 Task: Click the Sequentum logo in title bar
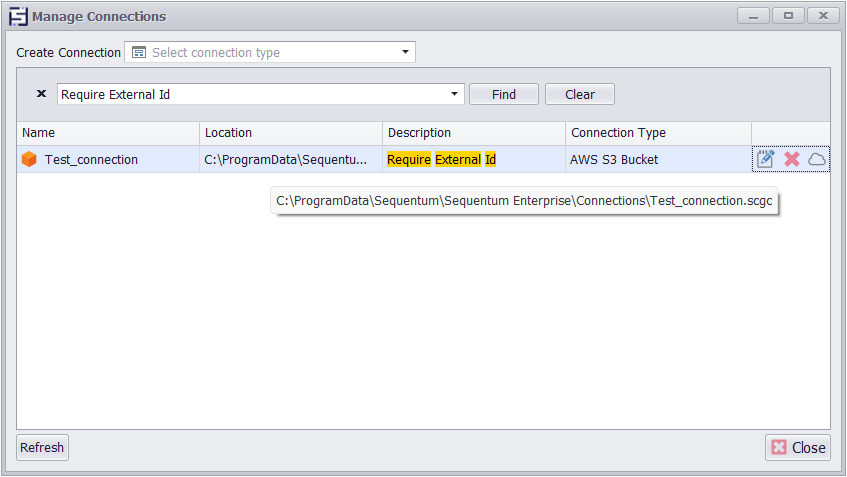[18, 16]
